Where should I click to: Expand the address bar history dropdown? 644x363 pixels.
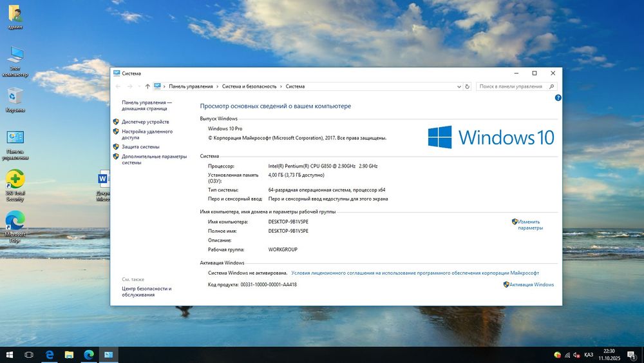click(459, 87)
